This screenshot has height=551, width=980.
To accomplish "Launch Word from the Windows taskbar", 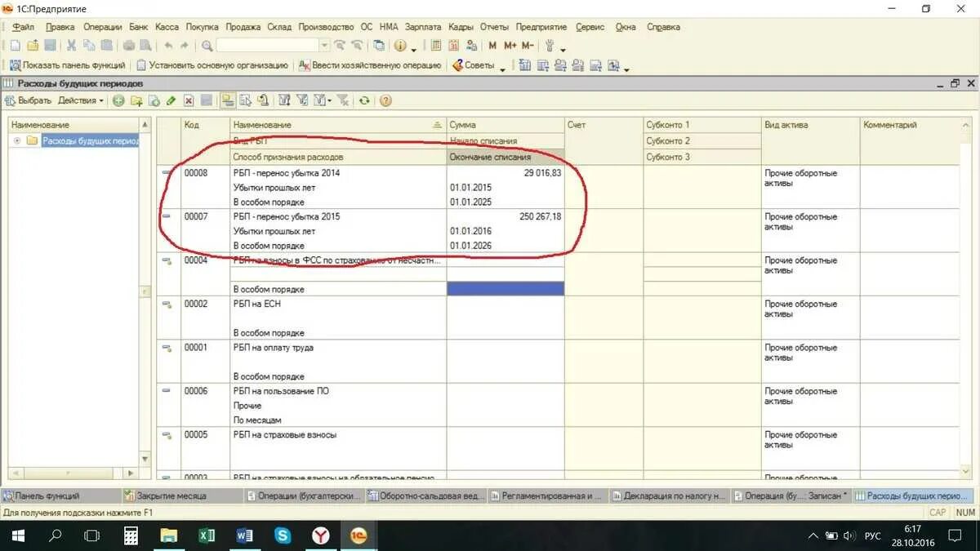I will pyautogui.click(x=244, y=535).
